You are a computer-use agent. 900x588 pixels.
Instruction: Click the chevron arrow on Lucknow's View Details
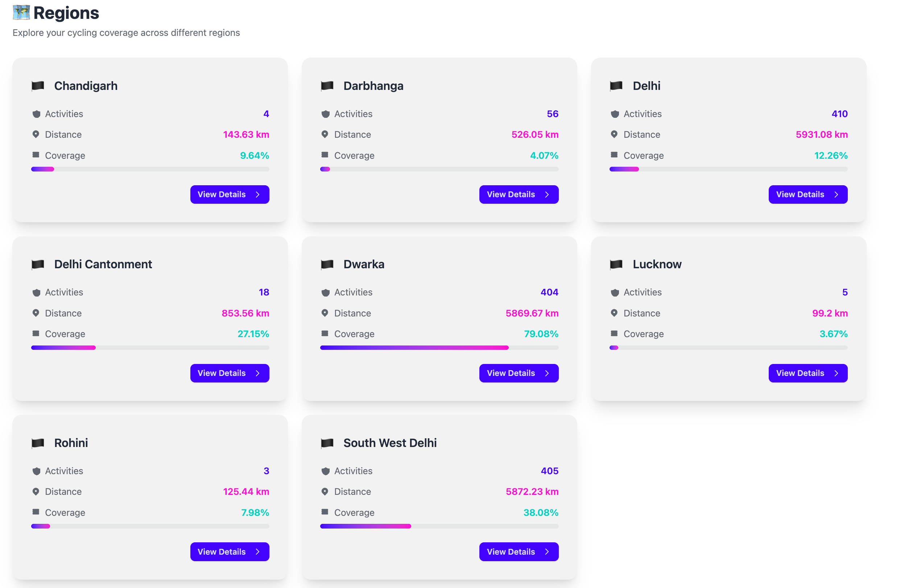pos(836,373)
